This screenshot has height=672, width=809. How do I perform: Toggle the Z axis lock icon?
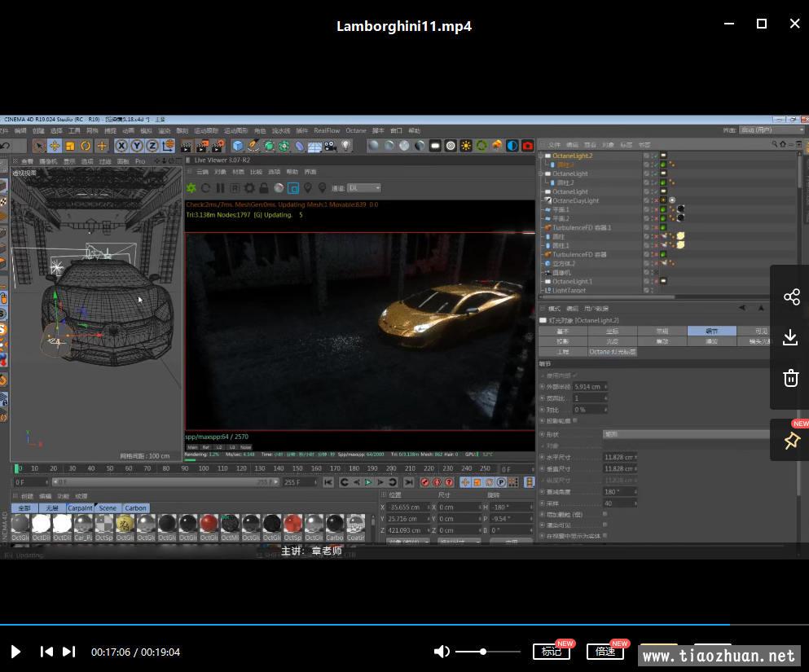152,146
